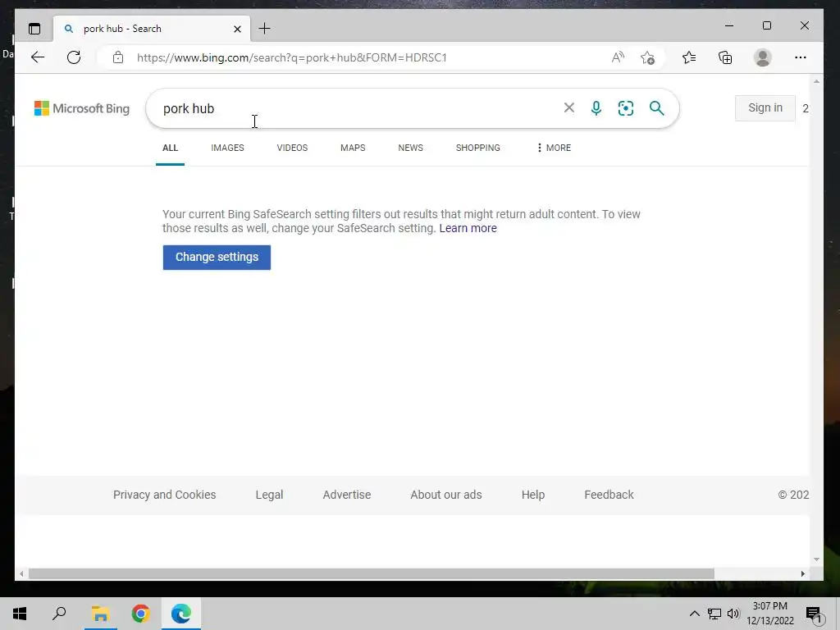This screenshot has height=630, width=840.
Task: Open the Feedback footer link
Action: [609, 495]
